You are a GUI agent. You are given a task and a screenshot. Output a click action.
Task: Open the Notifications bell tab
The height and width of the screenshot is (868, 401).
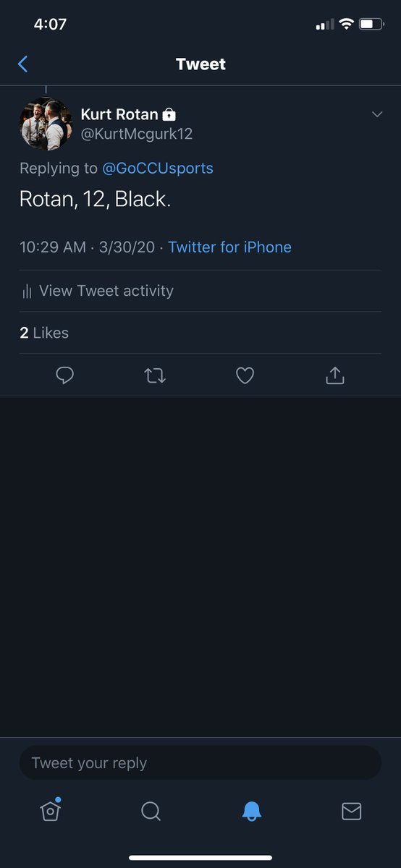(x=251, y=812)
